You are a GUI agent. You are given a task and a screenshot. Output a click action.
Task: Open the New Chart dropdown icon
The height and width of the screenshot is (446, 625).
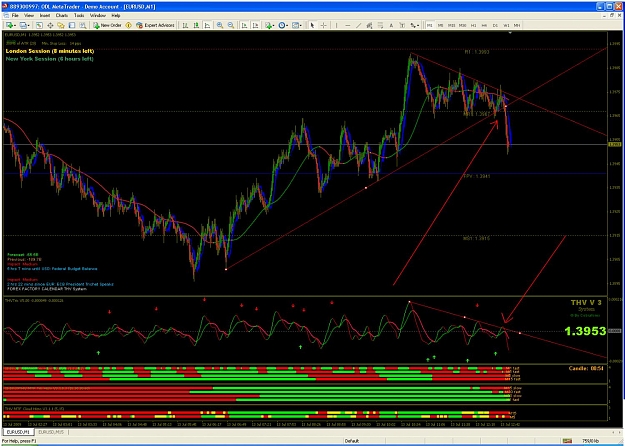(x=11, y=25)
